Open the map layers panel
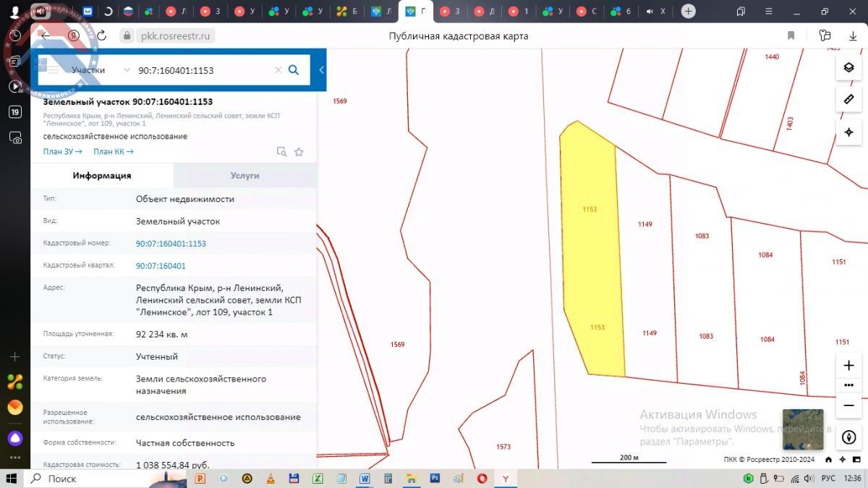868x488 pixels. pos(848,67)
